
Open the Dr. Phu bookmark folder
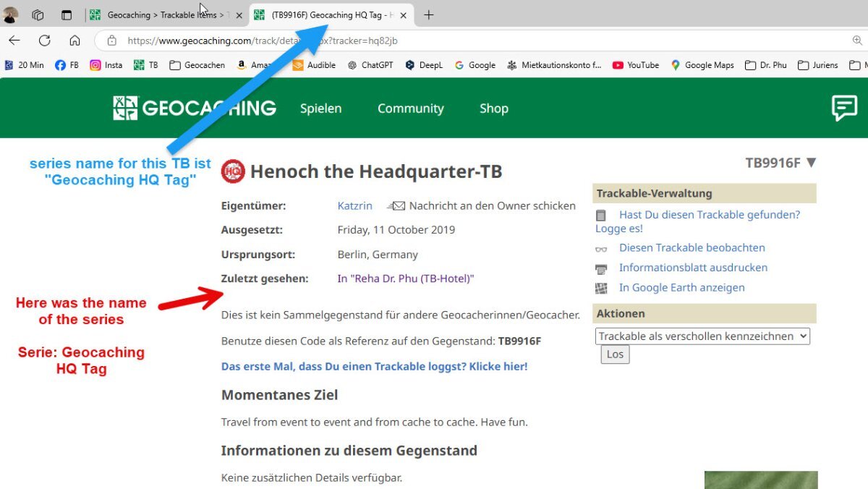[766, 65]
